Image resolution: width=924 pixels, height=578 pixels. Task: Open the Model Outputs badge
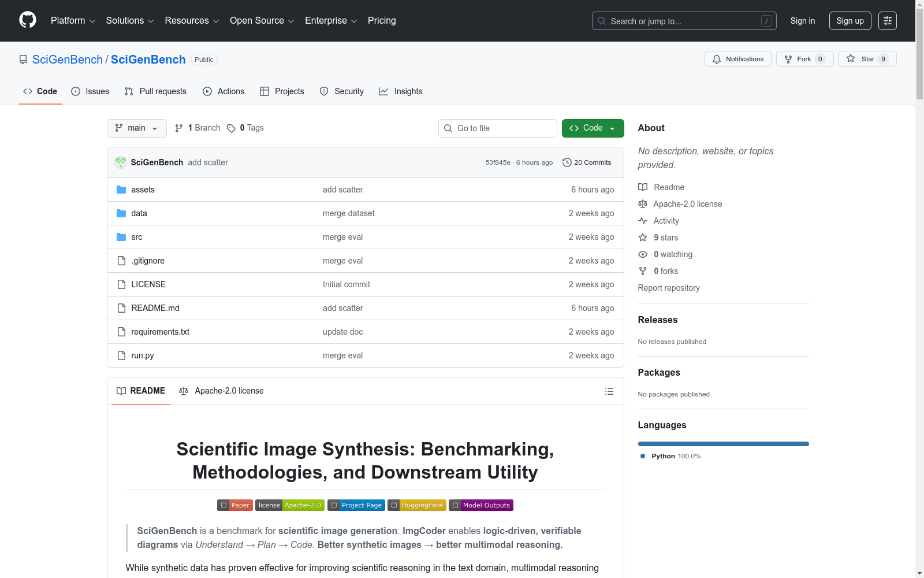click(481, 505)
